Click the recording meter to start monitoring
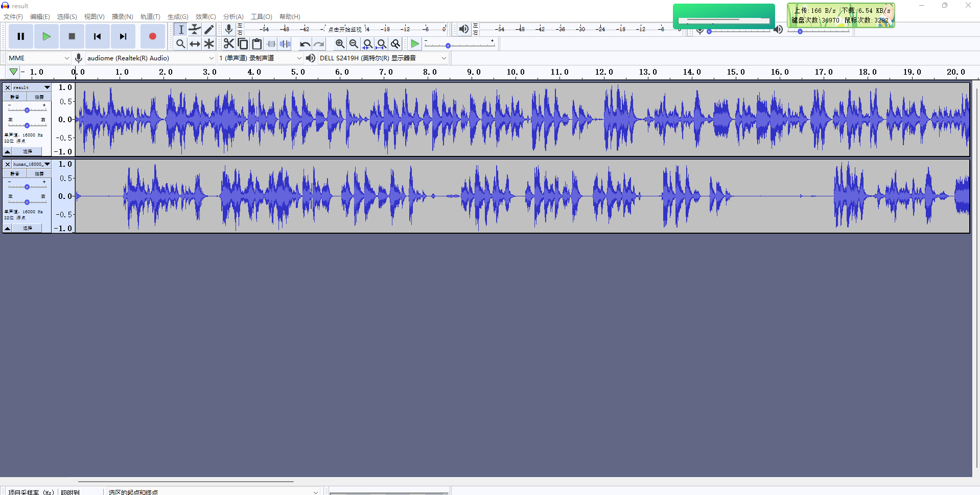This screenshot has height=495, width=980. pos(345,29)
